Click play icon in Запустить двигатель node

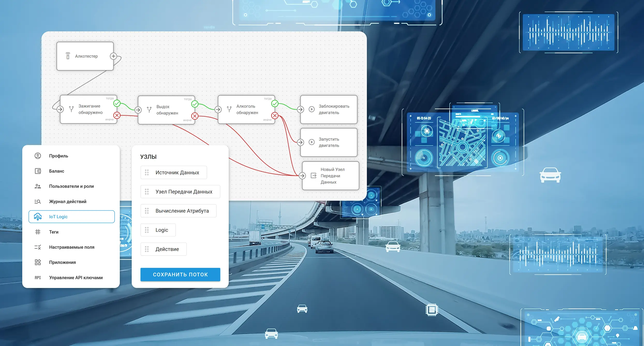tap(312, 142)
